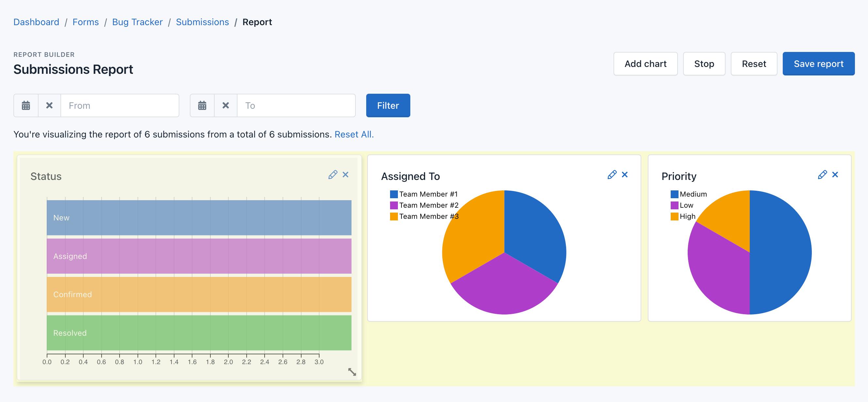Click the Add chart button

[646, 64]
